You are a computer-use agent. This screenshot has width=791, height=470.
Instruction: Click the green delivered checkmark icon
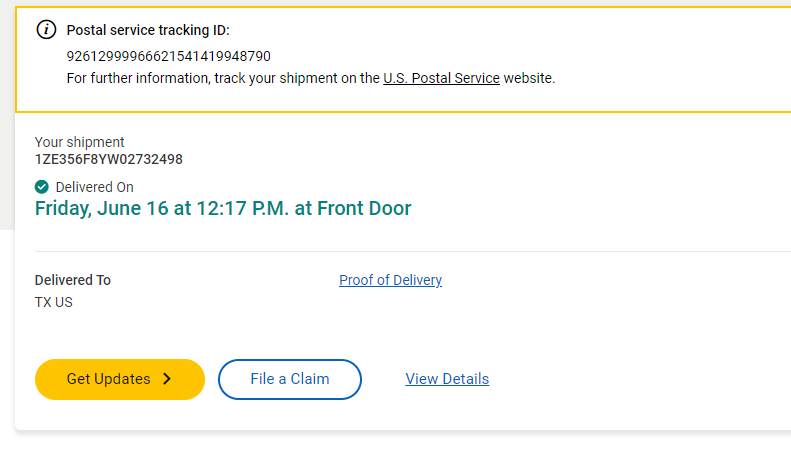pos(42,187)
